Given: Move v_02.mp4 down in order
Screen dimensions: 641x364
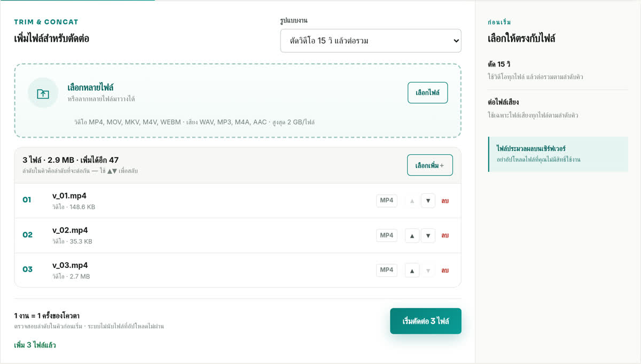Looking at the screenshot, I should [x=428, y=235].
